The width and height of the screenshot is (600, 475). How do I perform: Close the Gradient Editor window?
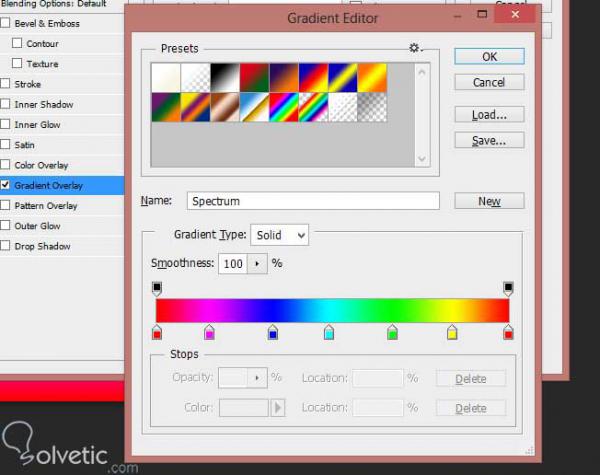(515, 15)
